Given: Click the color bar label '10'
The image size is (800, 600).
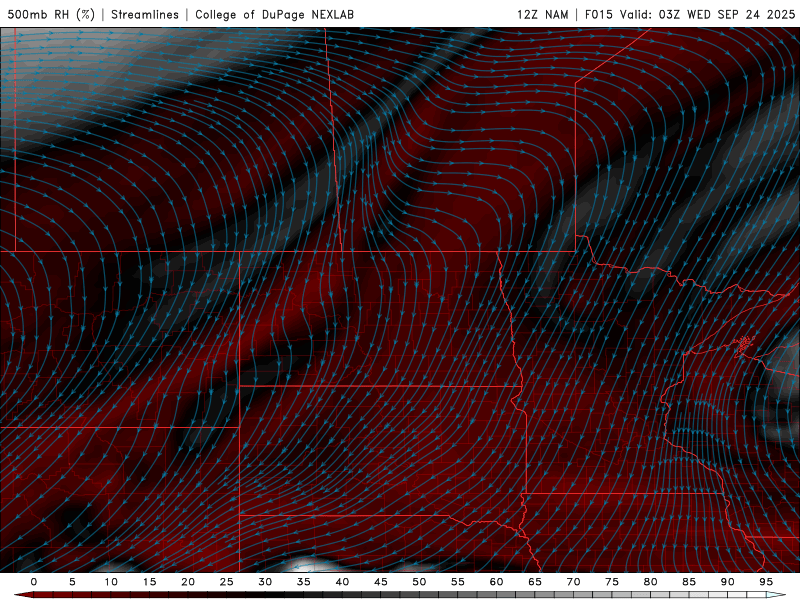Looking at the screenshot, I should [x=111, y=582].
